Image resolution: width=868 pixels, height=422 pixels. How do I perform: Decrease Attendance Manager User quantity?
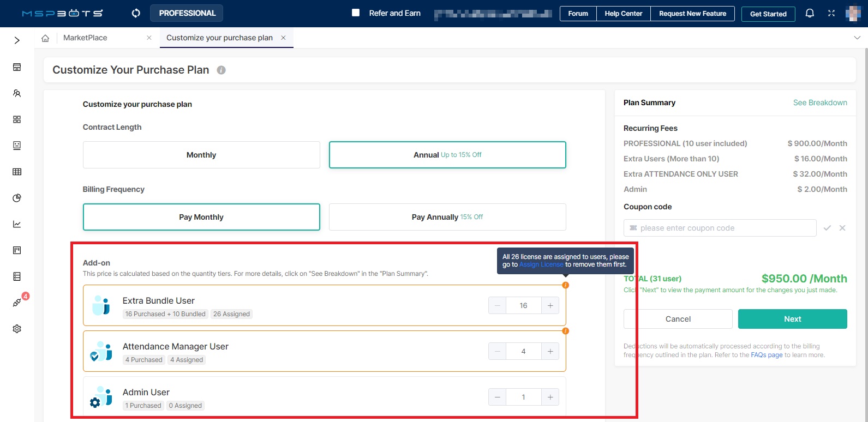click(497, 351)
